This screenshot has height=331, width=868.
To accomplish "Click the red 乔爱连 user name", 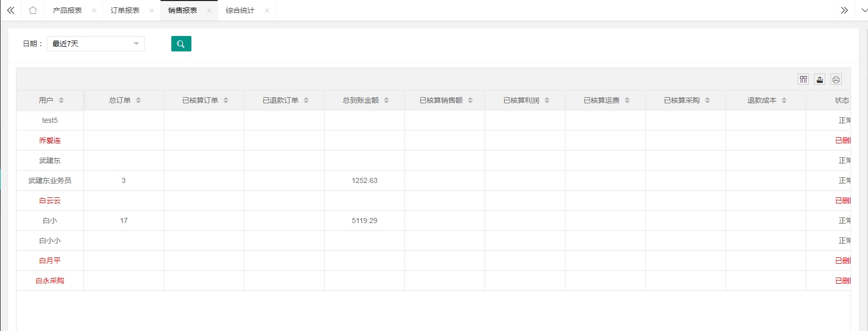I will click(50, 140).
